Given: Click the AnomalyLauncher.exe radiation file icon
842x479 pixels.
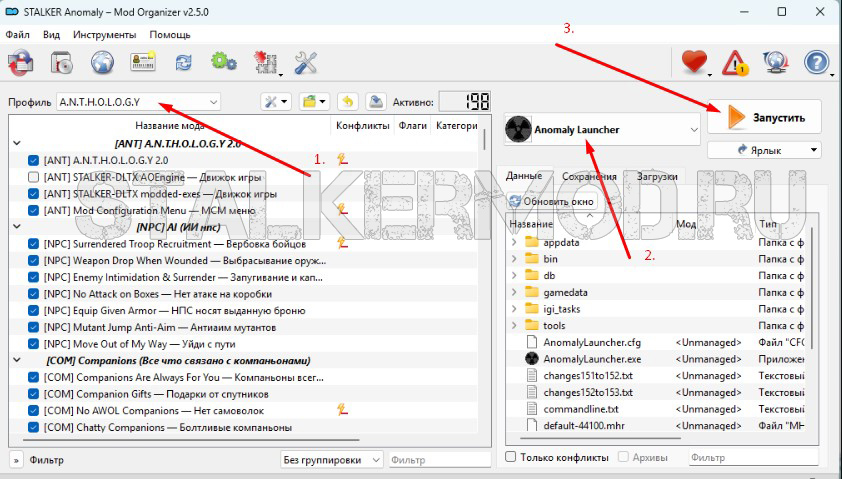Looking at the screenshot, I should (x=532, y=359).
